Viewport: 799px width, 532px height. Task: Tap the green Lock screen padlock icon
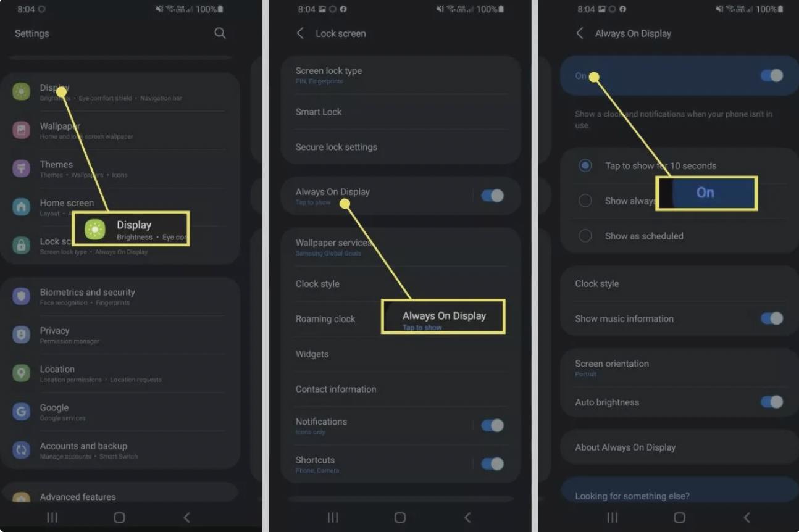coord(22,246)
